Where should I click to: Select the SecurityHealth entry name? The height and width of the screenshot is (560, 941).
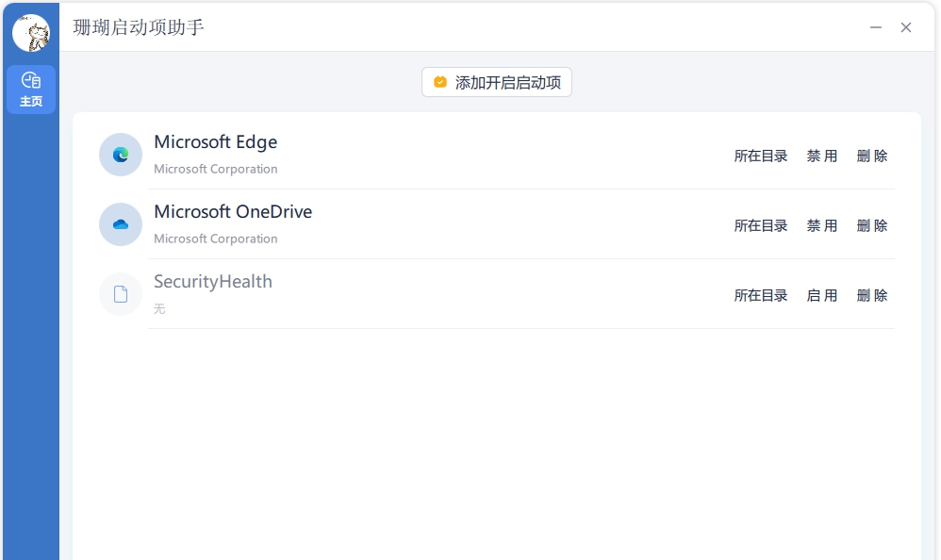coord(213,282)
